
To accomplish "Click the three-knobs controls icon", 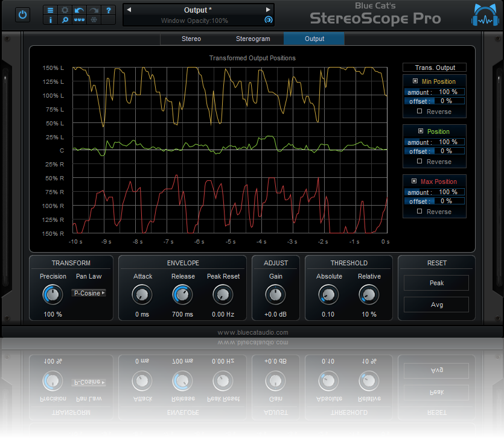I will (80, 20).
